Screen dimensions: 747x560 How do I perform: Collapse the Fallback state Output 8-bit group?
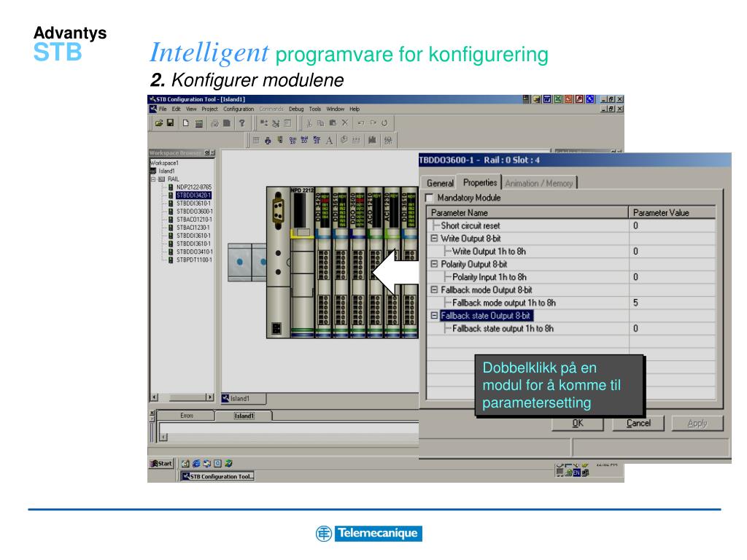click(x=434, y=315)
